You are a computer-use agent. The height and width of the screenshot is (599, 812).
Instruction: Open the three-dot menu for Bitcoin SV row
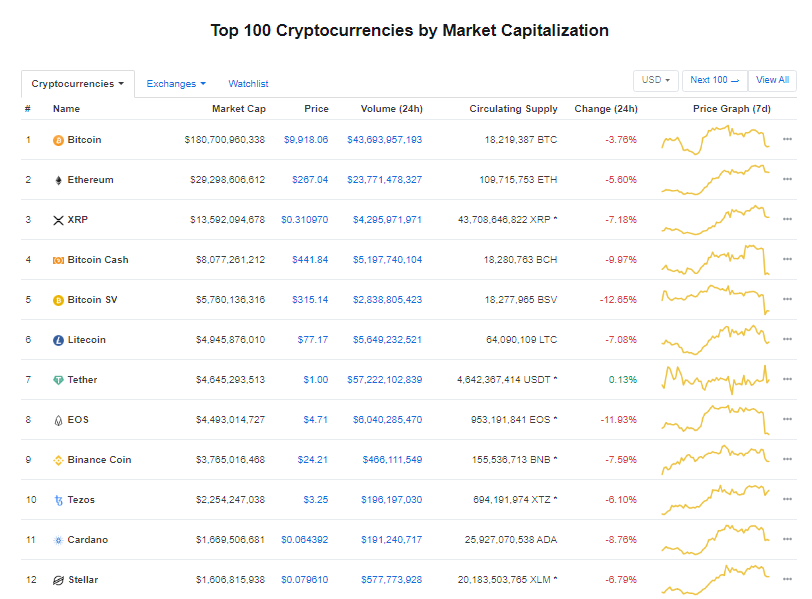pyautogui.click(x=787, y=299)
